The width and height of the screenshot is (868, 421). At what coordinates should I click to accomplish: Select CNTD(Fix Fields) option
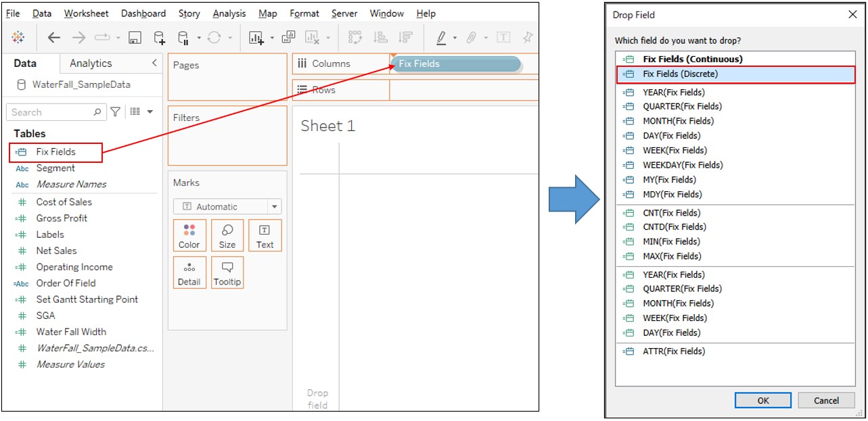click(x=736, y=226)
